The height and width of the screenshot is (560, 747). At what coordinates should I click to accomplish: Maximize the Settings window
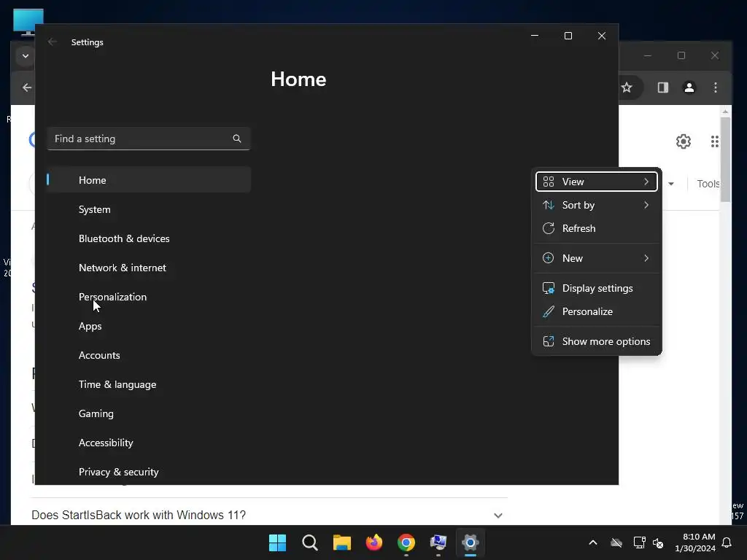(x=568, y=36)
